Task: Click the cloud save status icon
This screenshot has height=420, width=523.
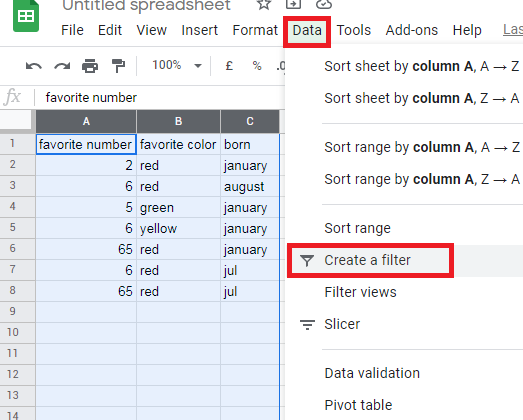Action: (x=324, y=4)
